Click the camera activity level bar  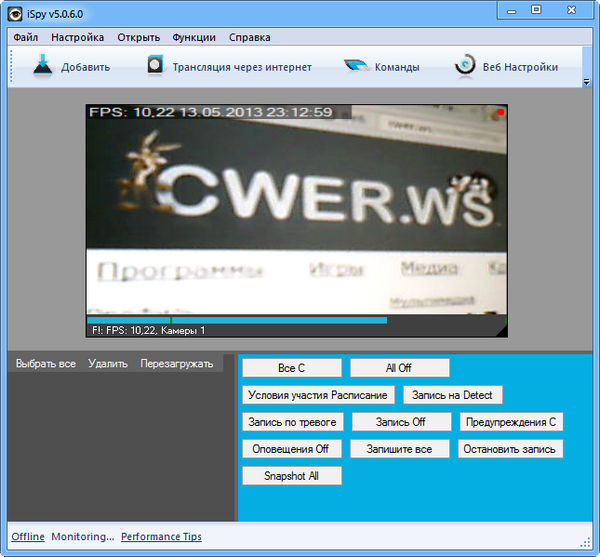point(237,320)
